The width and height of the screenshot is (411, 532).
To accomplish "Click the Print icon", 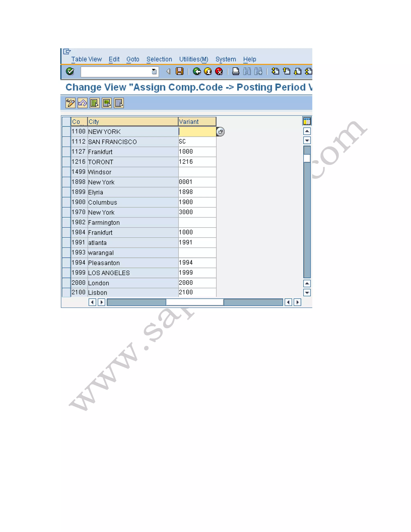I will pos(235,71).
